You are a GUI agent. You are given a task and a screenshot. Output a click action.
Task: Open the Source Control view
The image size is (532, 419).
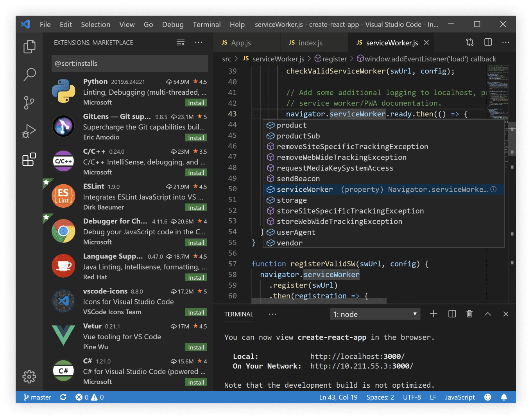click(x=29, y=103)
